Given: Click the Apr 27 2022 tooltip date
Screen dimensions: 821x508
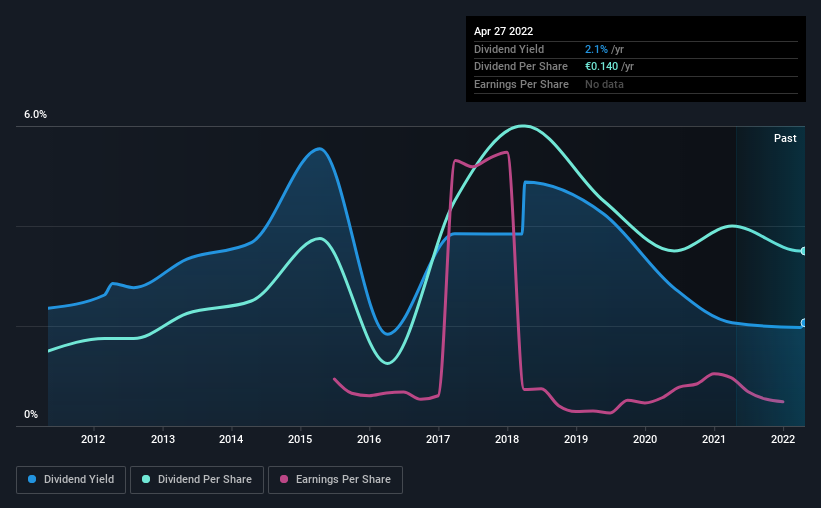Looking at the screenshot, I should 504,31.
